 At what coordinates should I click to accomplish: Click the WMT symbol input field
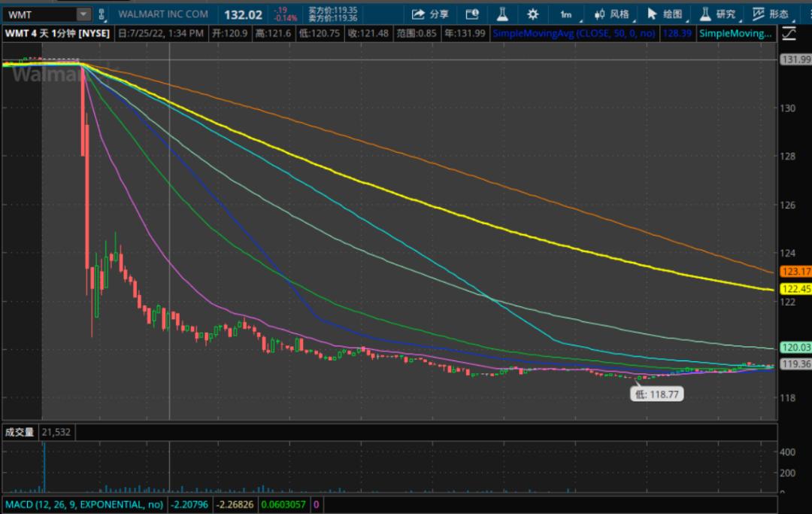(39, 14)
